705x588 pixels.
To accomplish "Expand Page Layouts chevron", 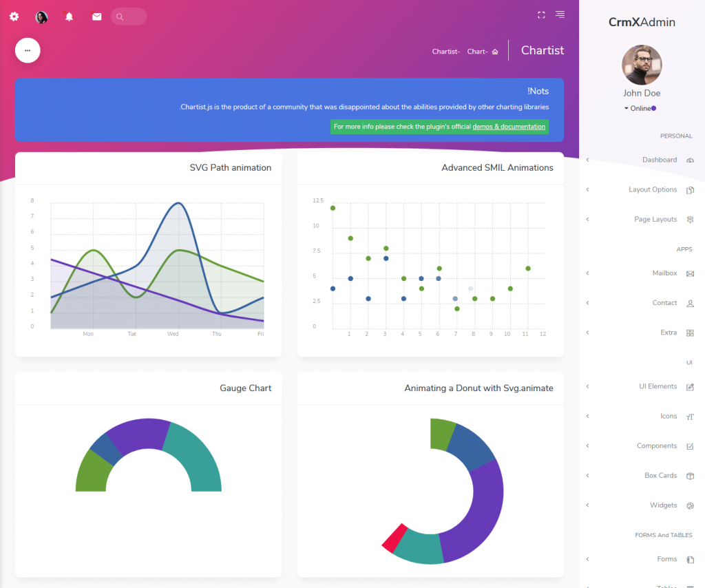I will coord(588,220).
